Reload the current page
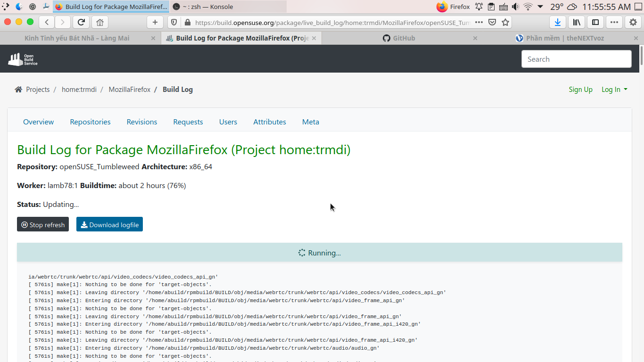 coord(81,22)
